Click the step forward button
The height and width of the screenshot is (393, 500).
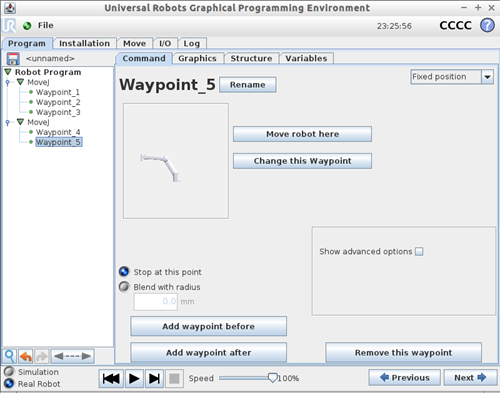154,378
